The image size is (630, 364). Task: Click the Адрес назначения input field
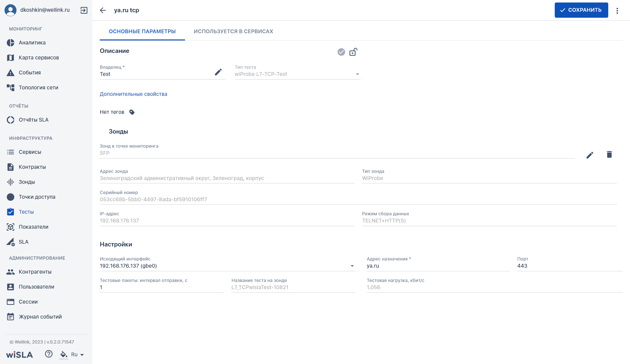tap(438, 266)
